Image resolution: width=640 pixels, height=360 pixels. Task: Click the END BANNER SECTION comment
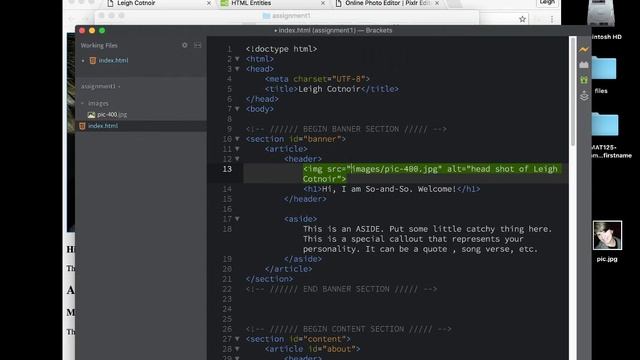341,289
